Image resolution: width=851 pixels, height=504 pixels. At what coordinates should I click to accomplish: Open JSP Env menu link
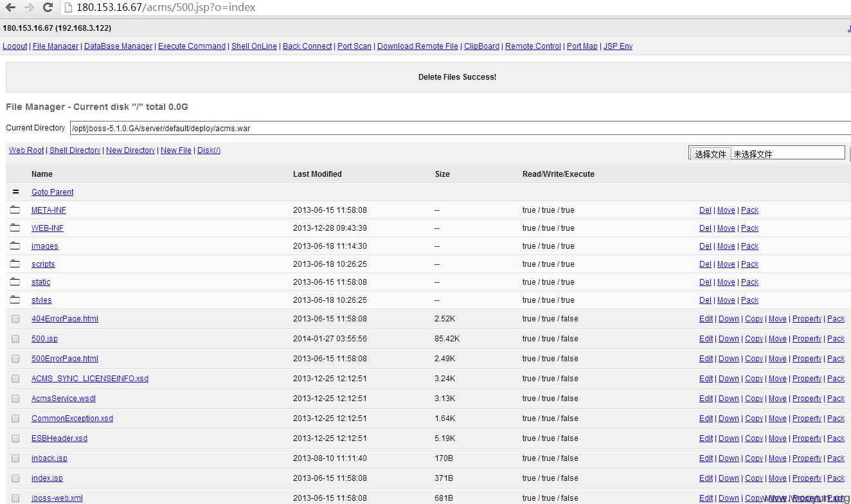pyautogui.click(x=618, y=46)
